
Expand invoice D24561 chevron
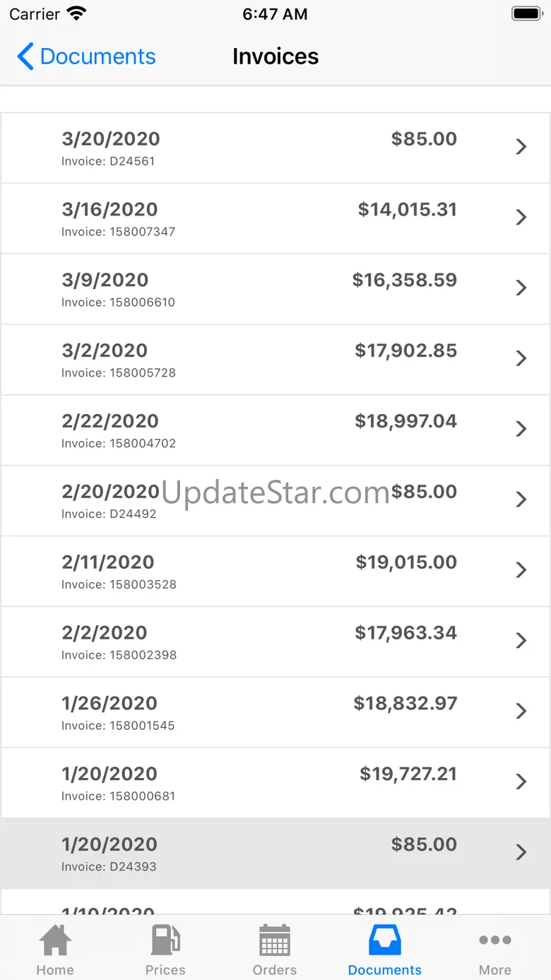521,147
